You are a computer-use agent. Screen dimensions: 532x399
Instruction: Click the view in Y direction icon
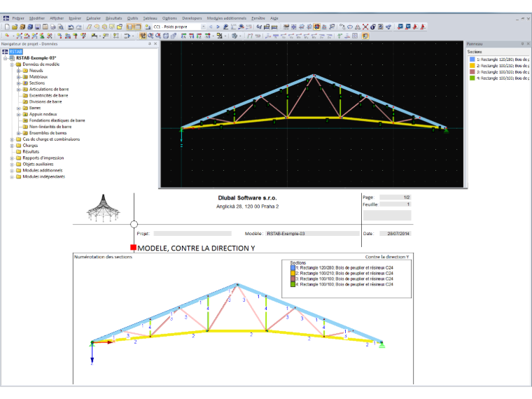191,36
